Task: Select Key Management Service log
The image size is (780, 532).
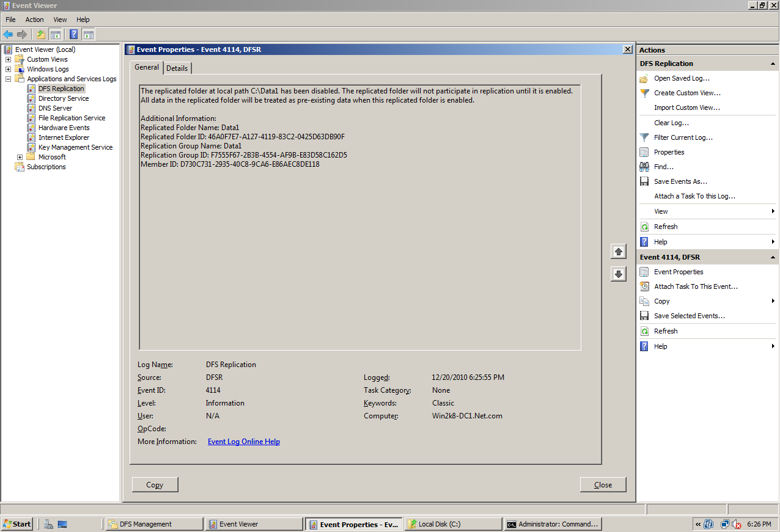Action: (75, 147)
